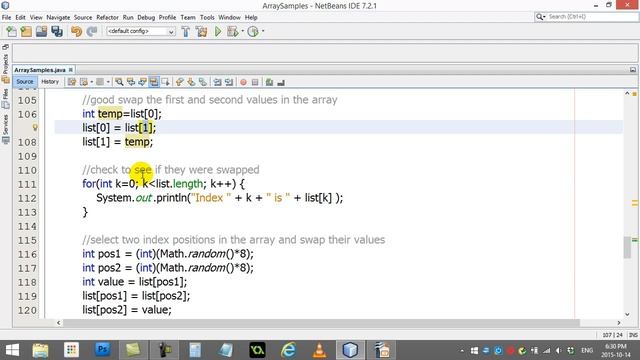640x360 pixels.
Task: Toggle the Bookmark icon in editor toolbar
Action: click(x=203, y=82)
